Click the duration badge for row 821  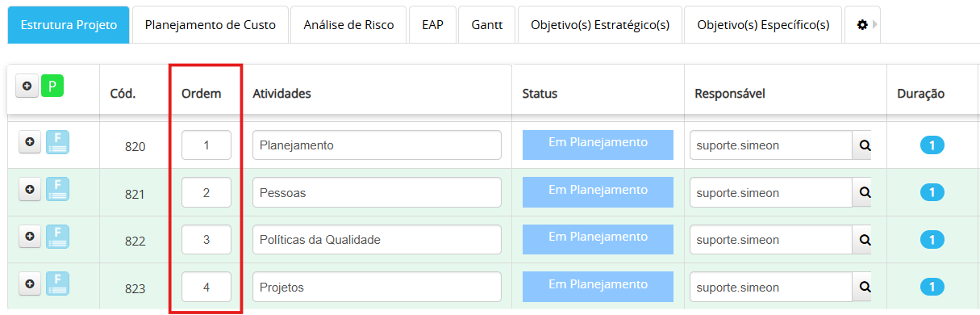932,192
